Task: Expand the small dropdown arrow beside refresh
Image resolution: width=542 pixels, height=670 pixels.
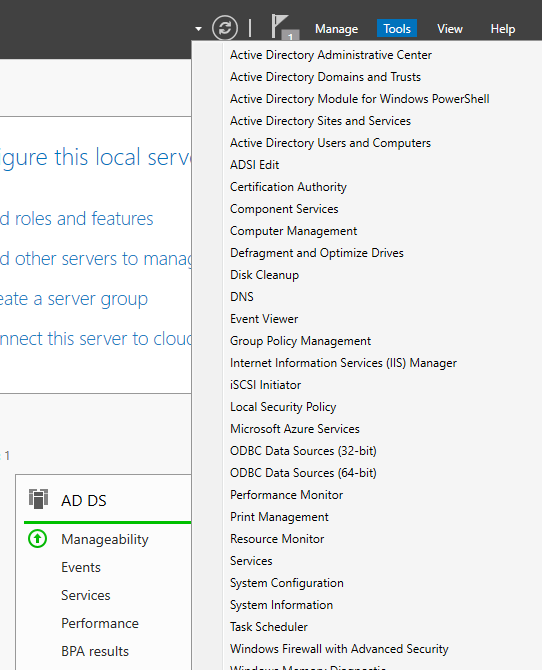Action: (198, 29)
